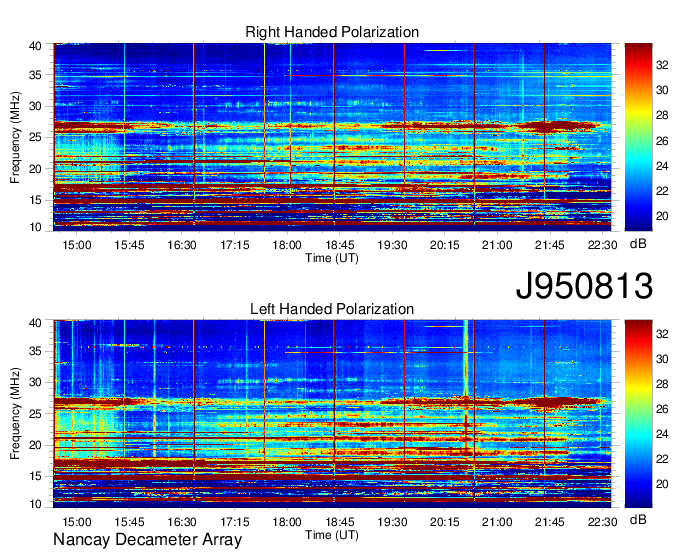Click the Right Handed spectrogram plot area
The width and height of the screenshot is (680, 552).
tap(332, 137)
